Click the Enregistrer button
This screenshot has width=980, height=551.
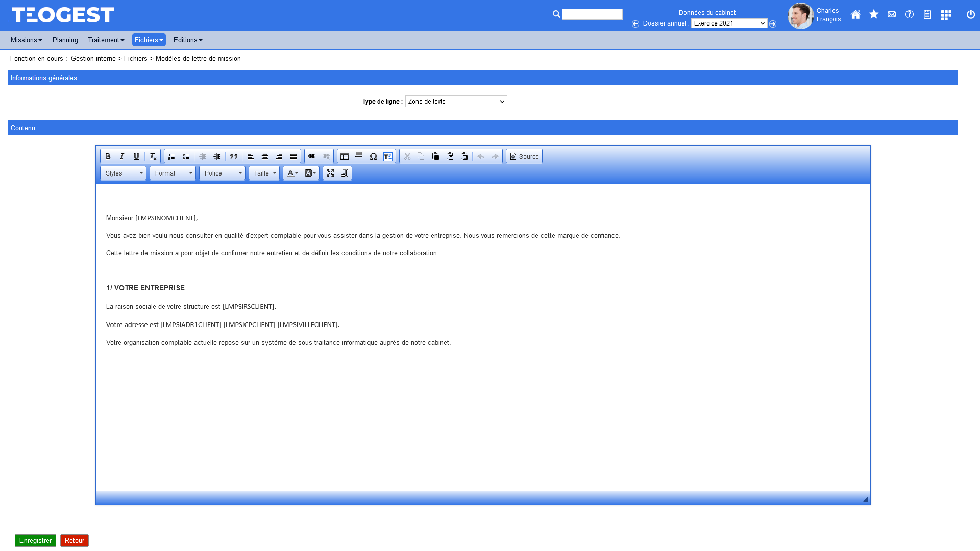pyautogui.click(x=35, y=540)
